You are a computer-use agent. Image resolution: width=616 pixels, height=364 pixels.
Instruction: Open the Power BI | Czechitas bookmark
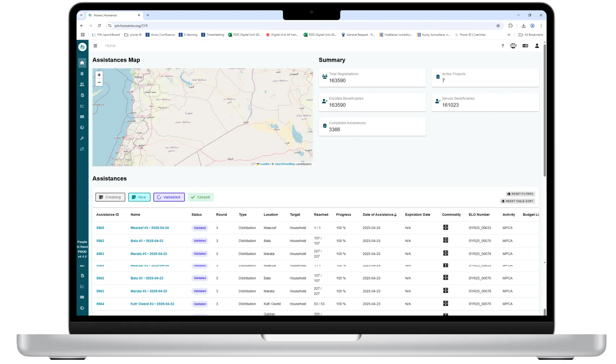pos(470,35)
